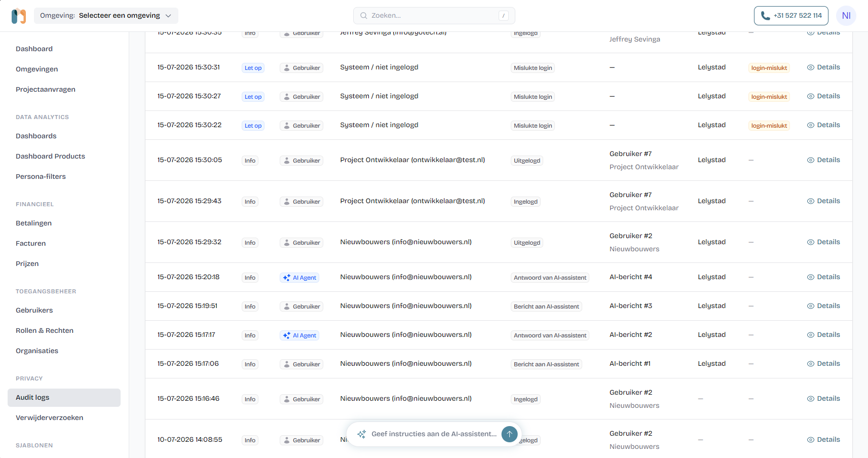Click the search magnifier icon
Image resolution: width=868 pixels, height=458 pixels.
pos(363,16)
